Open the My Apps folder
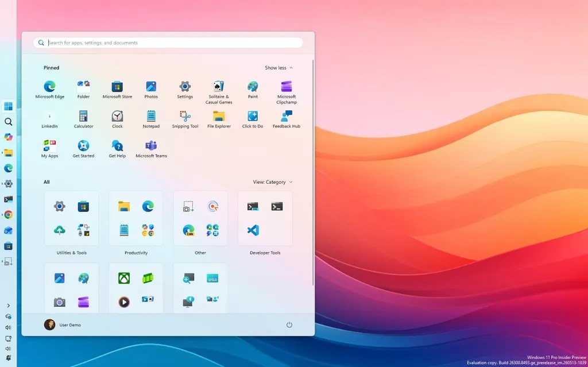The image size is (588, 367). pos(49,149)
